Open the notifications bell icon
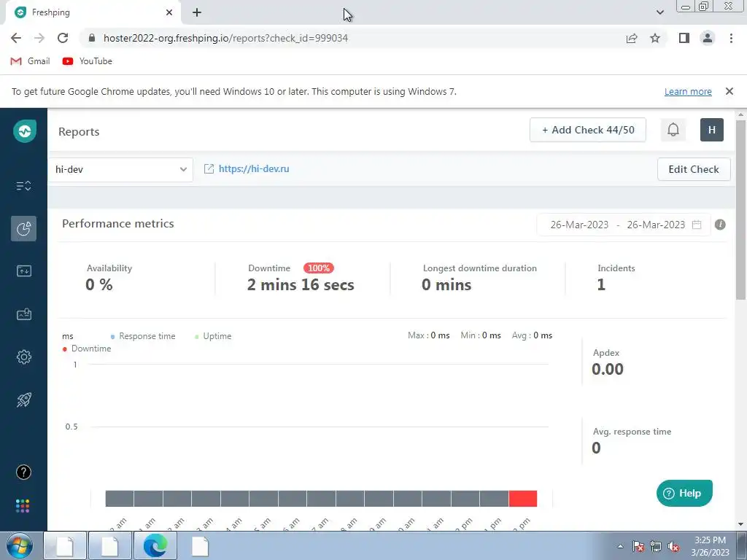This screenshot has width=747, height=560. tap(673, 130)
